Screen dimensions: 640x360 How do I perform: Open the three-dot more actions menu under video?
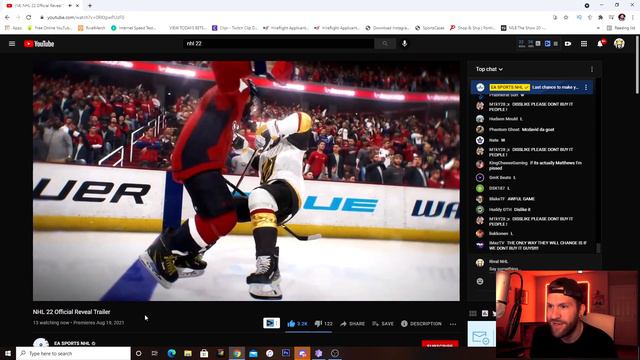coord(453,324)
